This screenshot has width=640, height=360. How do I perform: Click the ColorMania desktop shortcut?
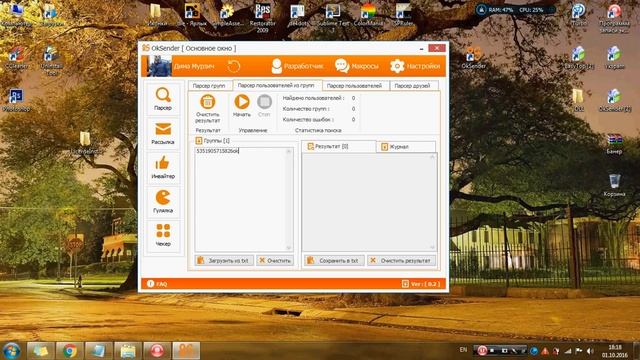coord(368,16)
